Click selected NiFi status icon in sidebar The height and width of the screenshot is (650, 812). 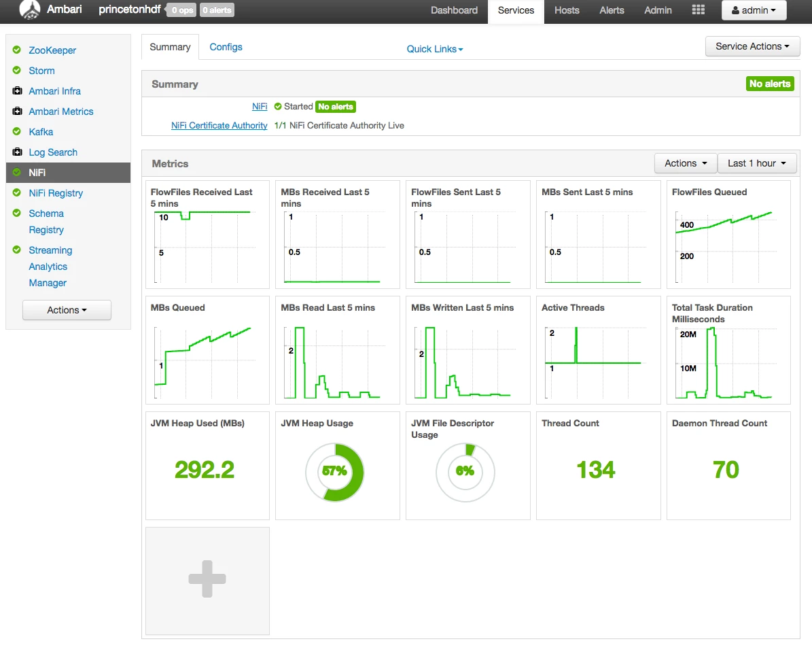pyautogui.click(x=16, y=172)
